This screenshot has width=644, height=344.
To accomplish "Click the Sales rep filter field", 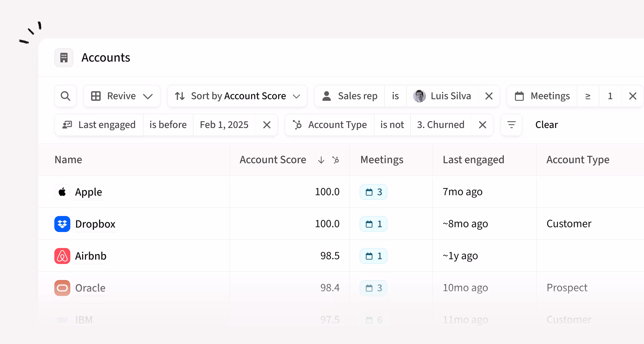I will pos(350,96).
